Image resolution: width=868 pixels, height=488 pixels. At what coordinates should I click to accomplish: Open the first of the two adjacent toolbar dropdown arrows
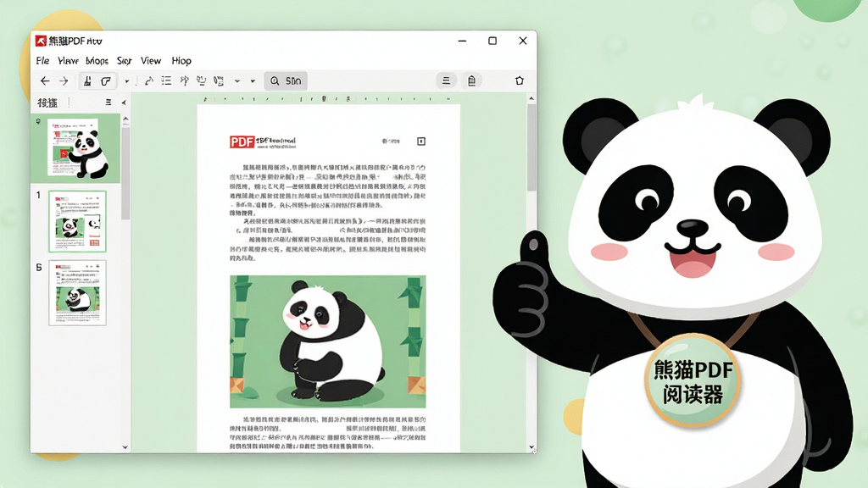237,81
